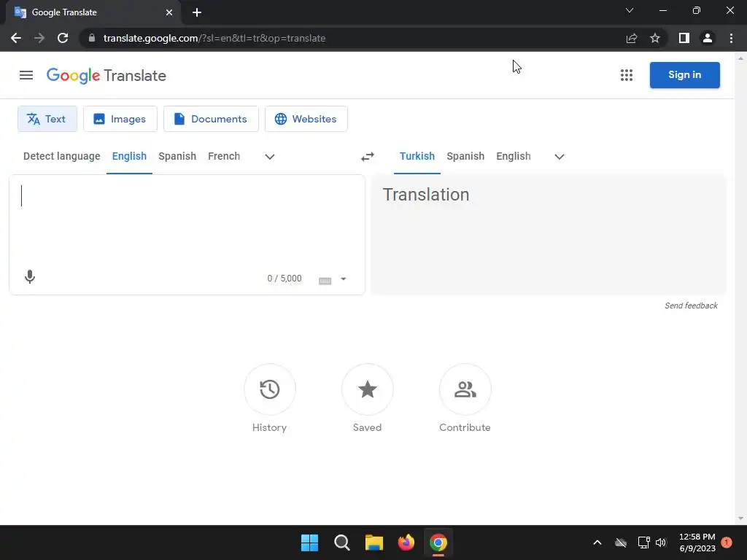Select French as source language

click(x=224, y=156)
